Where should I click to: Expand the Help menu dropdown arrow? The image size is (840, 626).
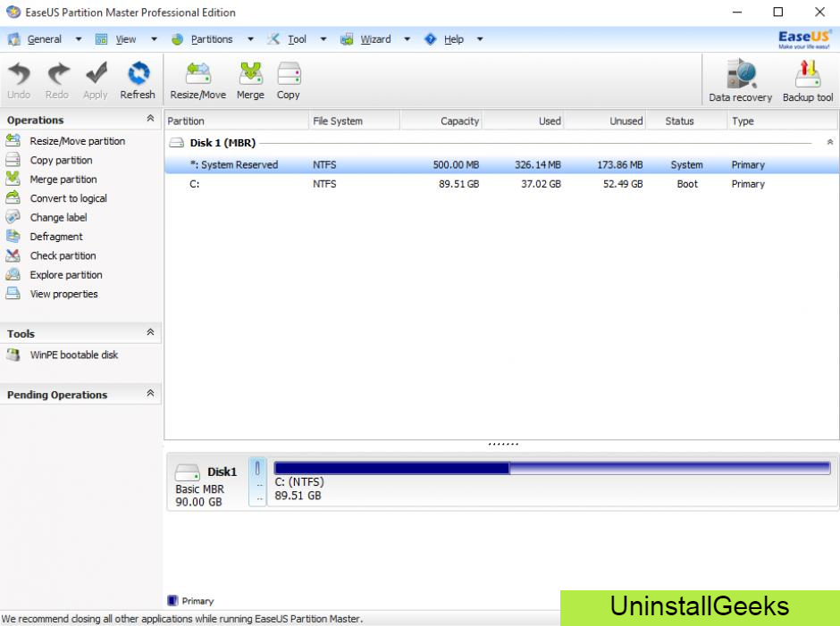(480, 39)
